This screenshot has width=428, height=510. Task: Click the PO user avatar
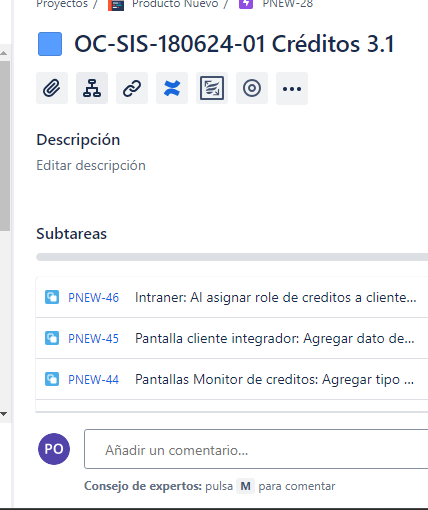point(54,449)
